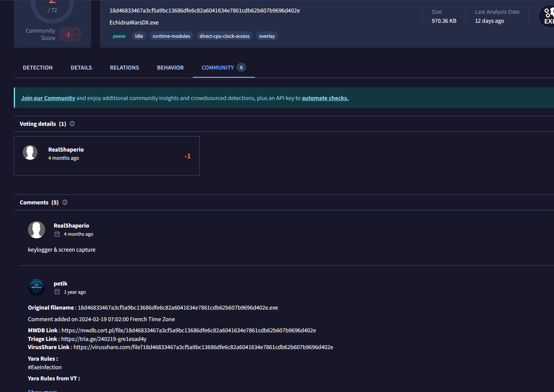Select the 'peexe' tag
Image resolution: width=554 pixels, height=392 pixels.
tap(119, 36)
